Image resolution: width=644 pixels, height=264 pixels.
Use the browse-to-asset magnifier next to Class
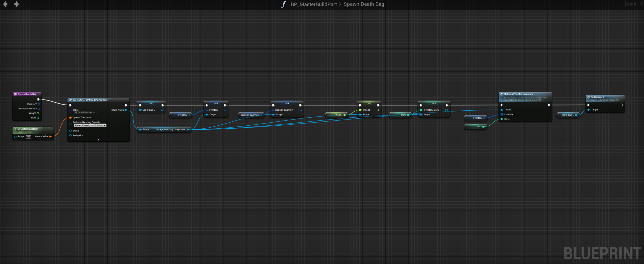click(97, 113)
